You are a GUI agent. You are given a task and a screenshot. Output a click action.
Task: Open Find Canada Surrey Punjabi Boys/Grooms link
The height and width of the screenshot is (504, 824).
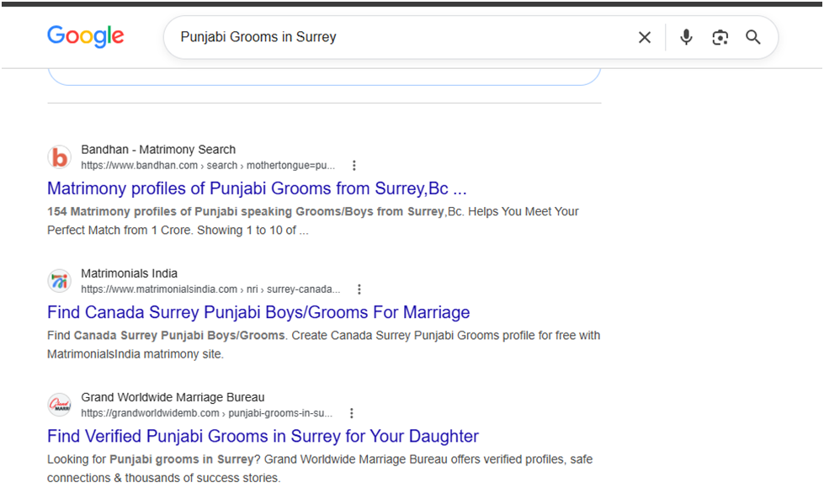258,312
